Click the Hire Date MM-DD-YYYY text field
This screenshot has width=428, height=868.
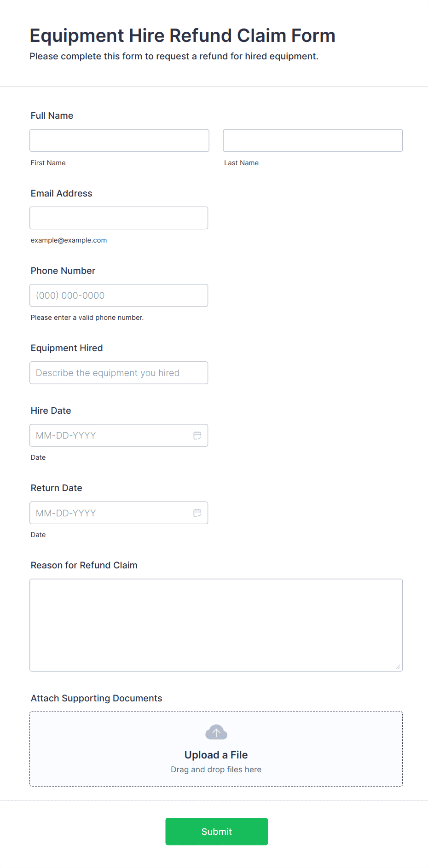(x=110, y=435)
